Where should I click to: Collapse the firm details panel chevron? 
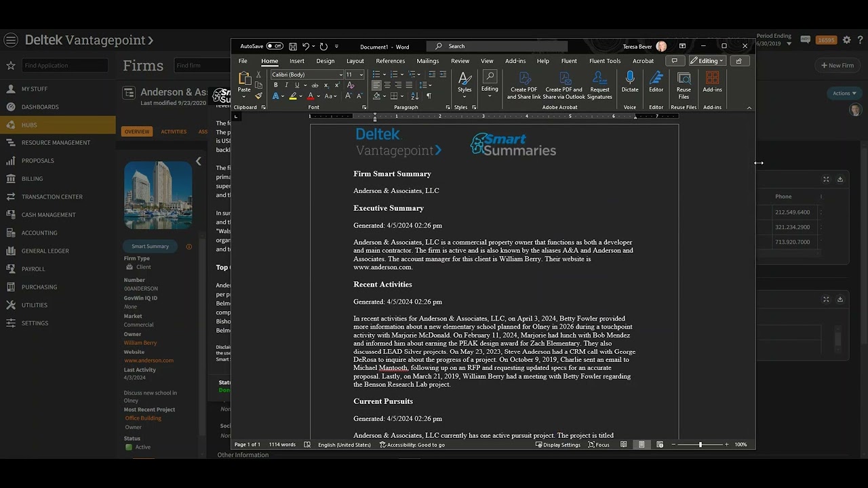pyautogui.click(x=199, y=161)
